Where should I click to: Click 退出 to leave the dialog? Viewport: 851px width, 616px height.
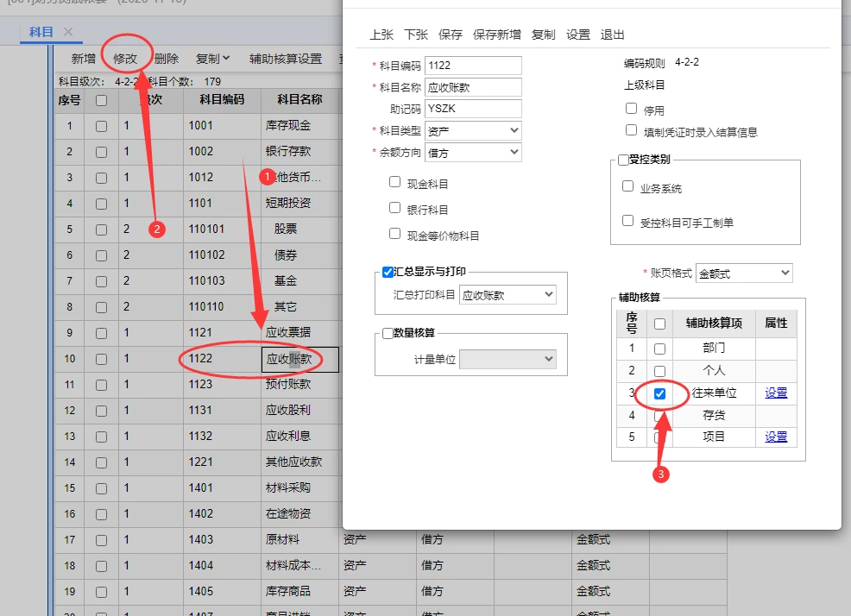(x=612, y=35)
